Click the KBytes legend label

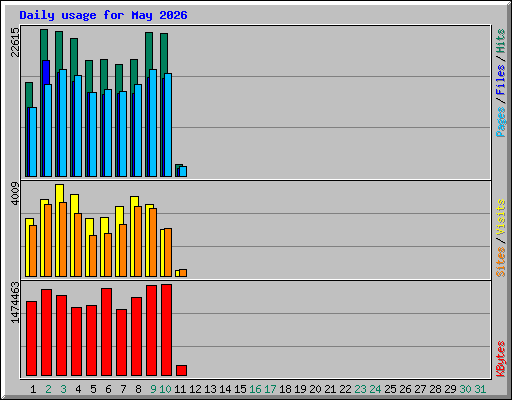500,359
